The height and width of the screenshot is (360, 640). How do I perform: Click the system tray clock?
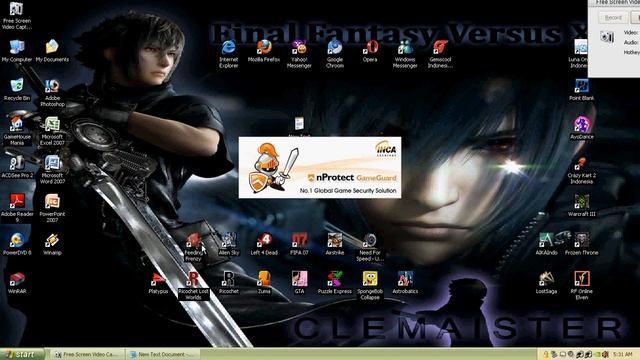click(x=622, y=354)
